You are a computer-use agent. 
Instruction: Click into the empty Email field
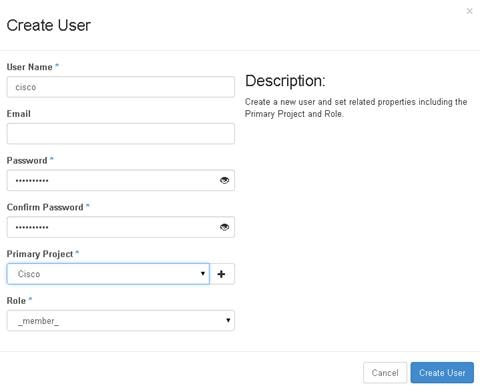tap(121, 134)
